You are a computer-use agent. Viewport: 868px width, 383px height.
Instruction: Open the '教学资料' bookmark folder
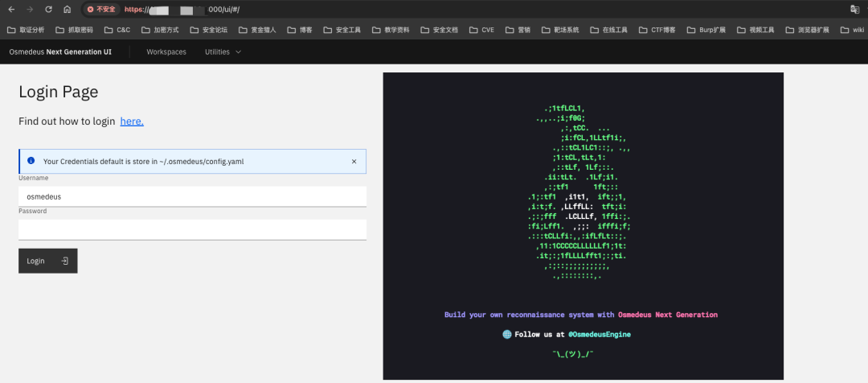[391, 30]
